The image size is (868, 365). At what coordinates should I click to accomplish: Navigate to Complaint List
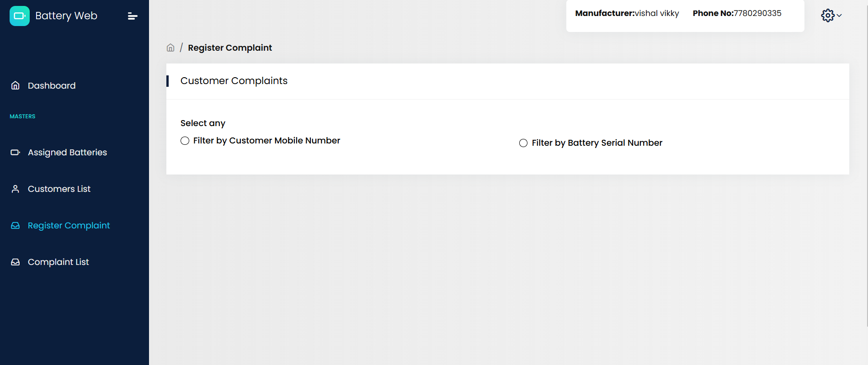pyautogui.click(x=58, y=262)
